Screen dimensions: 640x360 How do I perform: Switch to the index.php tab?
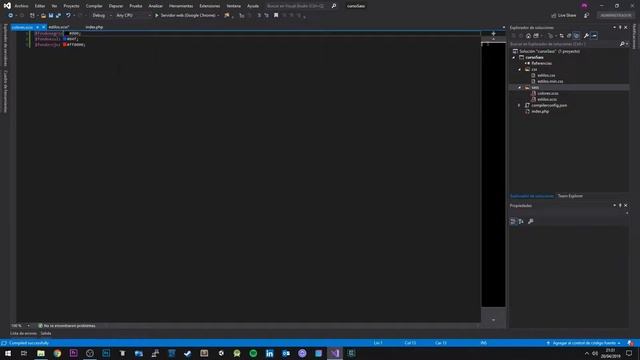click(x=94, y=27)
